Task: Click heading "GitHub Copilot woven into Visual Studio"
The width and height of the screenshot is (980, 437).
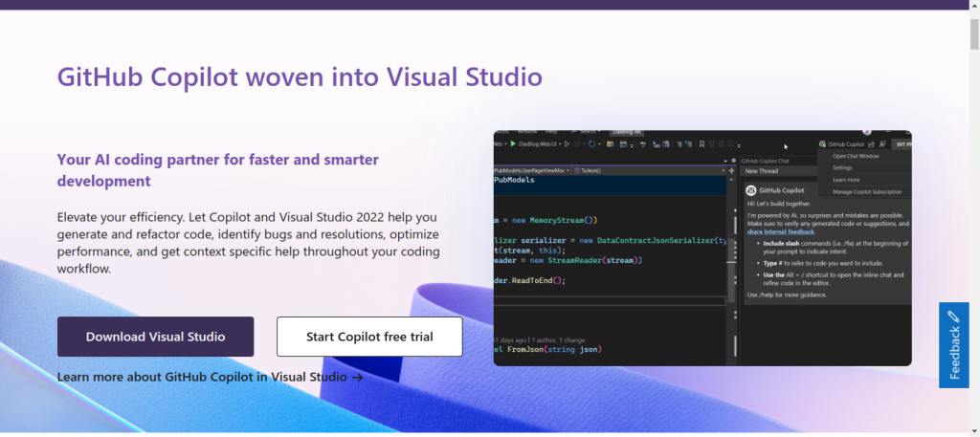Action: click(x=300, y=76)
